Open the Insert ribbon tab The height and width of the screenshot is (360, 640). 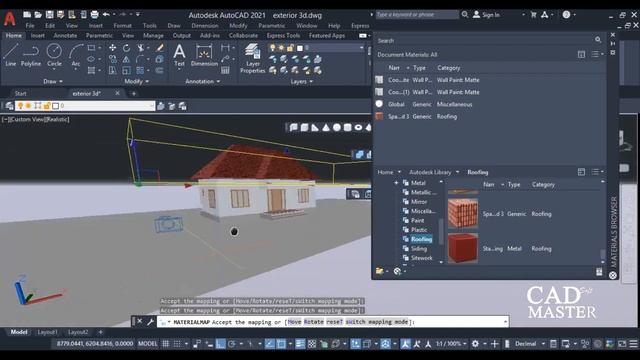pos(38,36)
